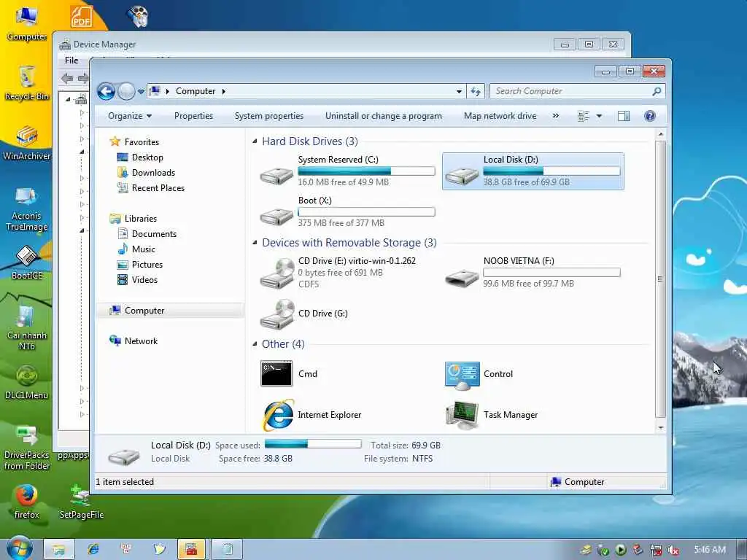Open the BootICE desktop icon
The height and width of the screenshot is (560, 747).
[27, 262]
